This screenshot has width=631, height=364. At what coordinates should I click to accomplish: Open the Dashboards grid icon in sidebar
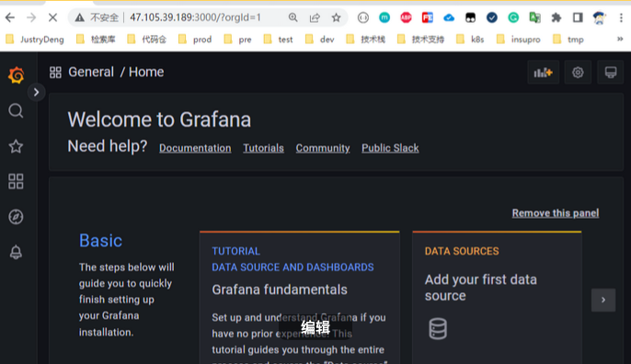[x=16, y=181]
